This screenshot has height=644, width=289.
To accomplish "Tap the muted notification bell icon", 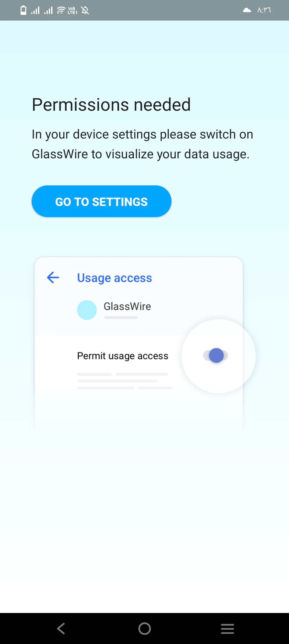I will [x=85, y=10].
